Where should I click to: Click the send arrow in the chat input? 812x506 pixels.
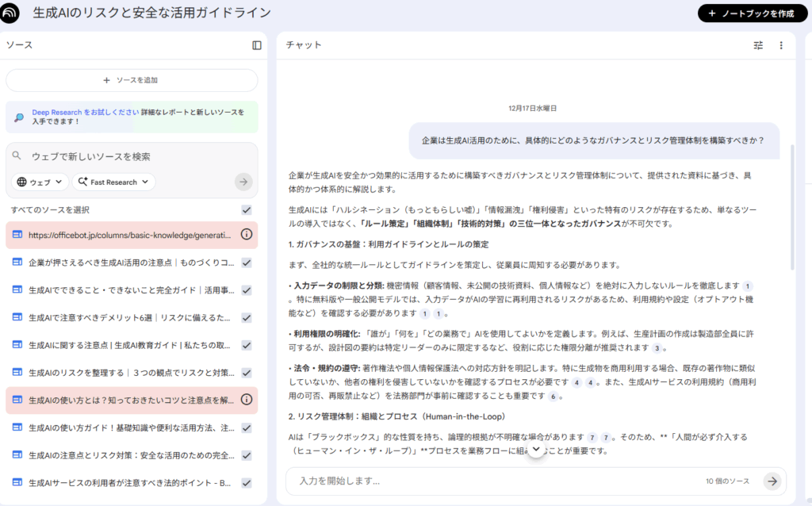coord(772,481)
